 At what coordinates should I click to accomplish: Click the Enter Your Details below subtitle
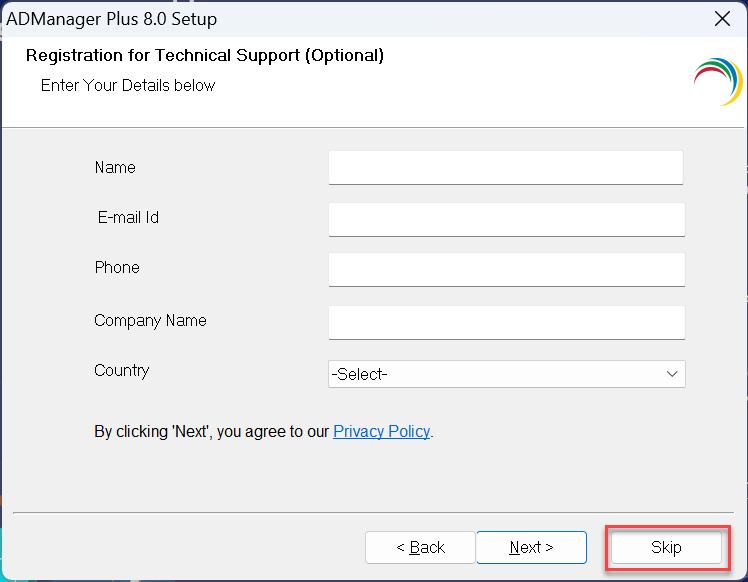click(x=128, y=86)
